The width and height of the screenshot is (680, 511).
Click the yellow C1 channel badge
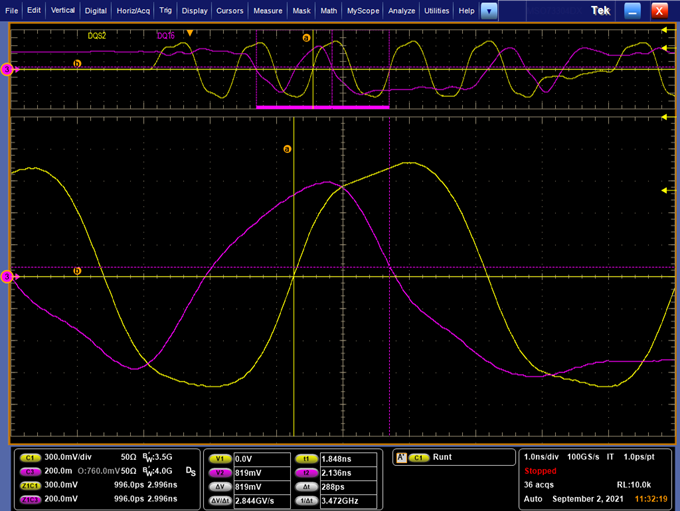click(x=29, y=457)
